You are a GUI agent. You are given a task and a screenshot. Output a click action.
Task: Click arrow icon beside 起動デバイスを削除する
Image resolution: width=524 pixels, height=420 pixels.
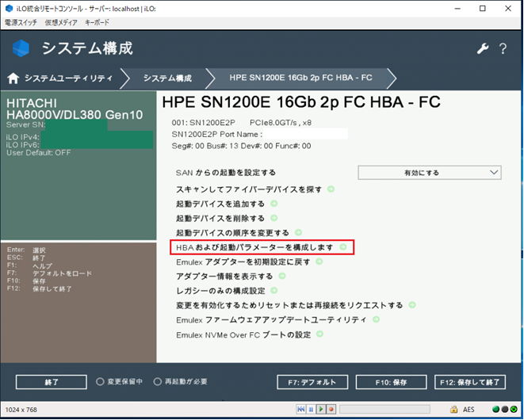[x=274, y=218]
